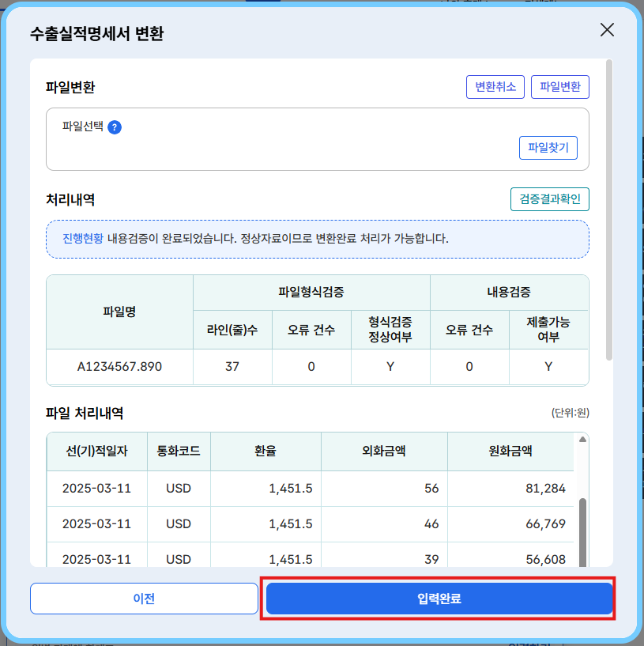644x646 pixels.
Task: Open file browser with 파일찾기
Action: pyautogui.click(x=548, y=148)
